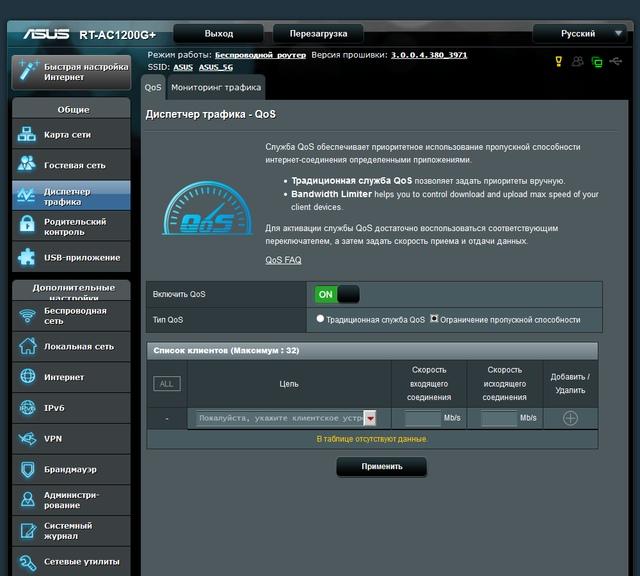Click the plus icon to add client

[x=570, y=418]
